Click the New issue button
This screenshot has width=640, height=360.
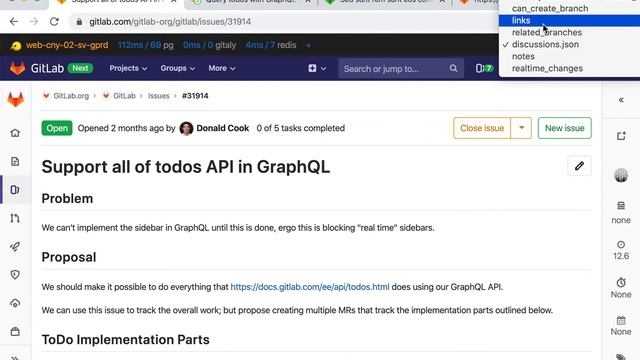pos(564,128)
